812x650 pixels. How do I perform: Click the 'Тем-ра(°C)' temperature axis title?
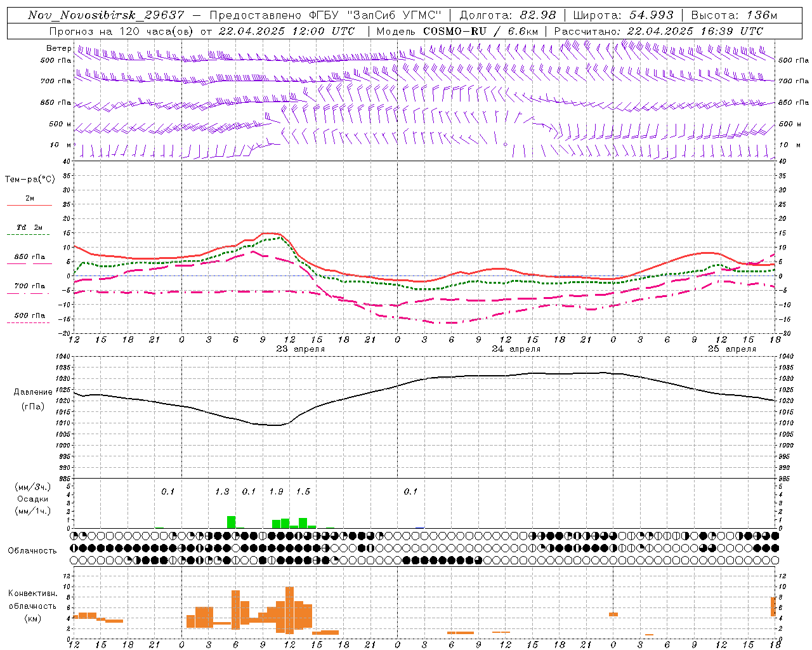click(x=30, y=180)
